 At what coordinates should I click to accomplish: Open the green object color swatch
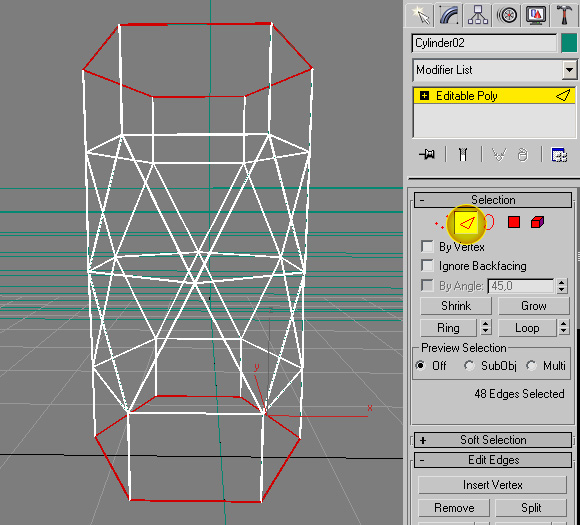tap(569, 43)
